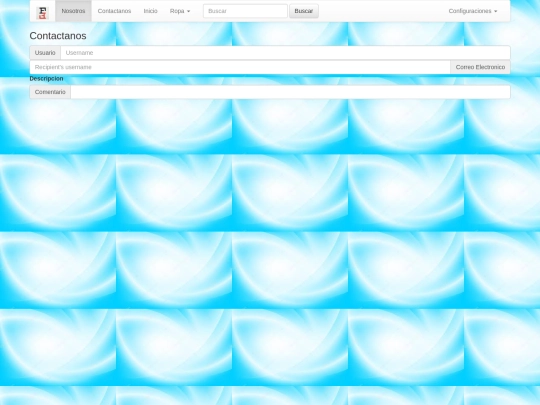Screen dimensions: 540x405
Task: Select the Recipient's username field
Action: tap(240, 67)
